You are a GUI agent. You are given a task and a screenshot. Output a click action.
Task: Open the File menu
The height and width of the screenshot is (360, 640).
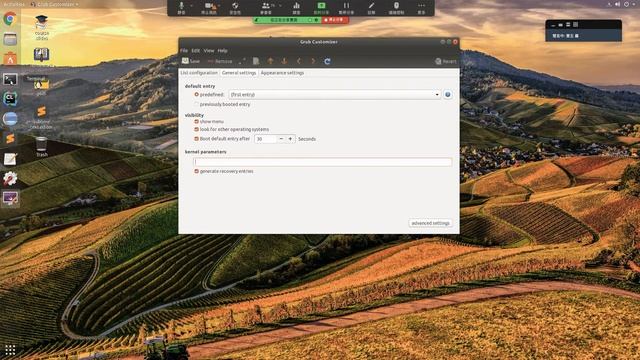[184, 51]
